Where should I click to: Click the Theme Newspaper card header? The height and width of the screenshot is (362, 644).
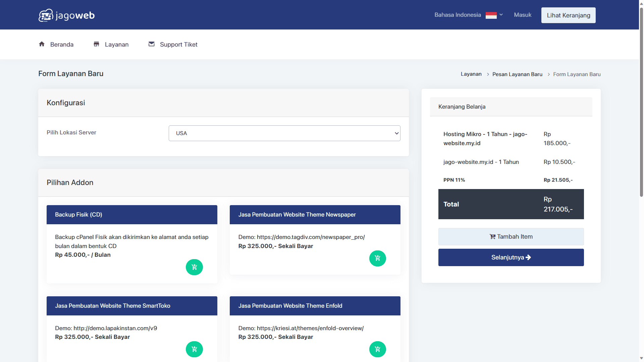click(315, 215)
